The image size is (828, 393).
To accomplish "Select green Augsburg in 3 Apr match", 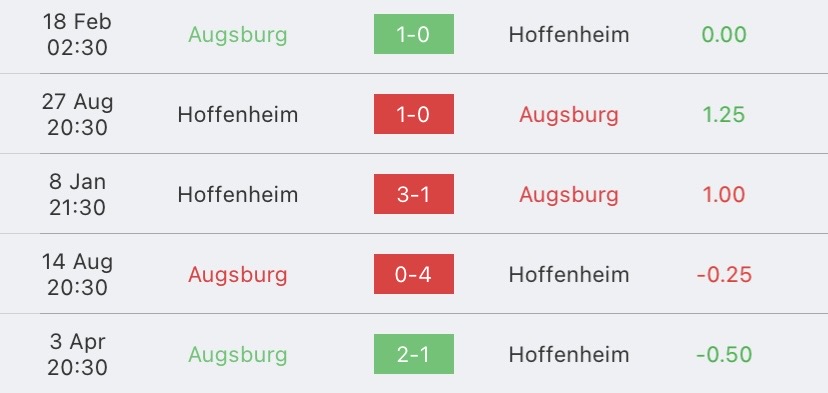I will (x=238, y=355).
